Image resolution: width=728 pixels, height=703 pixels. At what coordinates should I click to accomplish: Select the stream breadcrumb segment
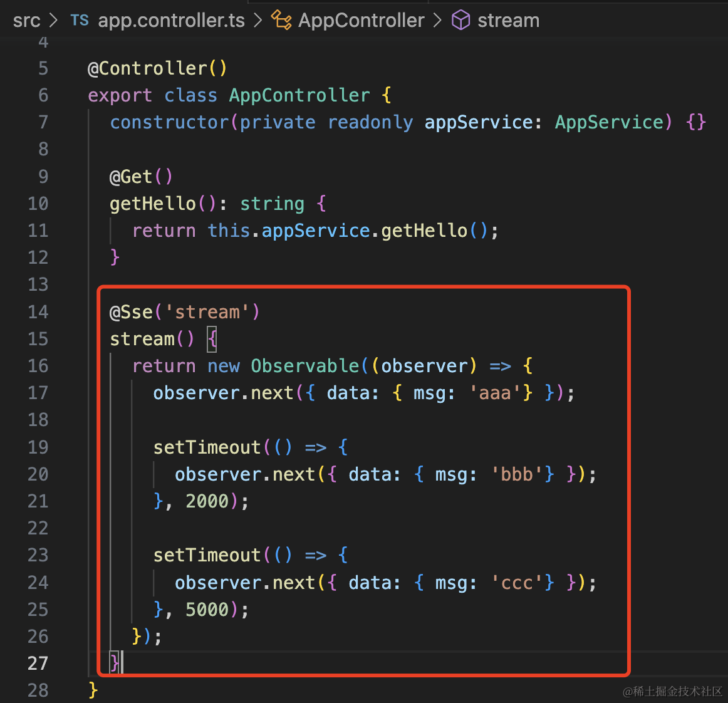(508, 21)
